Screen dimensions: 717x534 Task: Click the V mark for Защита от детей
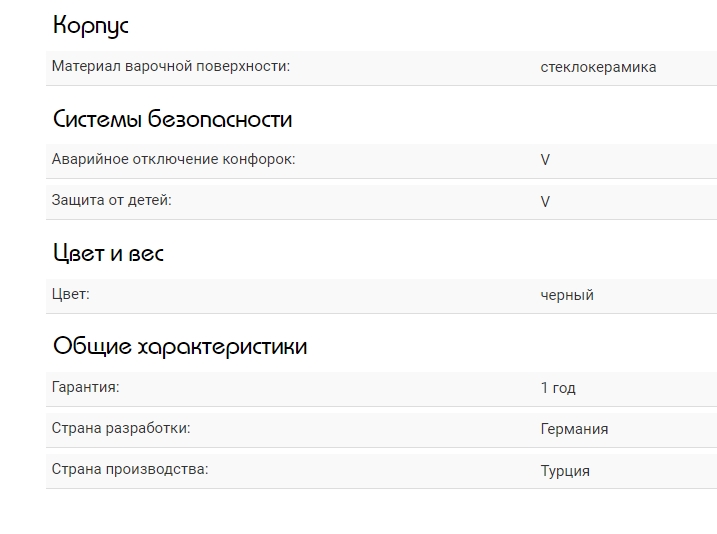(x=545, y=202)
